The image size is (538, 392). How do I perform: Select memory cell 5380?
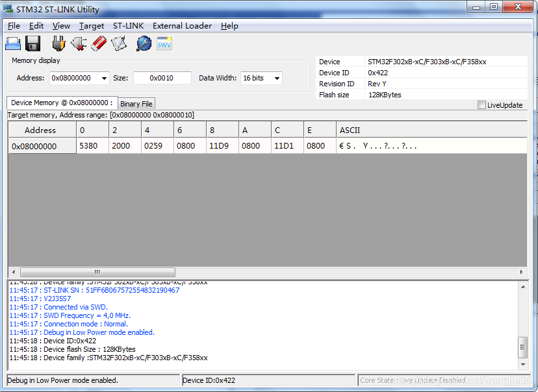pos(93,146)
